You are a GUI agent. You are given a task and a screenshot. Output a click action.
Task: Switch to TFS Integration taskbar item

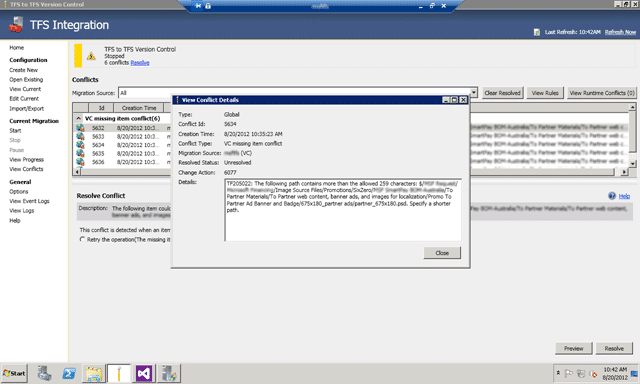119,373
